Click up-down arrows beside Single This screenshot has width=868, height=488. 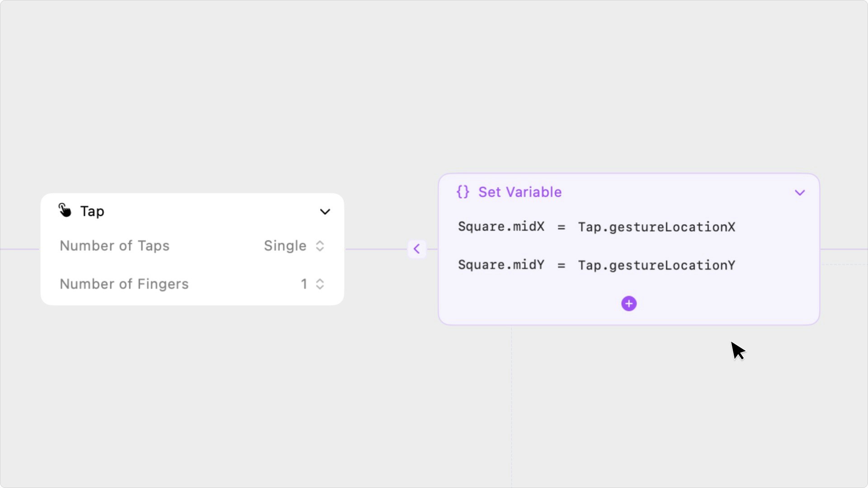(320, 246)
